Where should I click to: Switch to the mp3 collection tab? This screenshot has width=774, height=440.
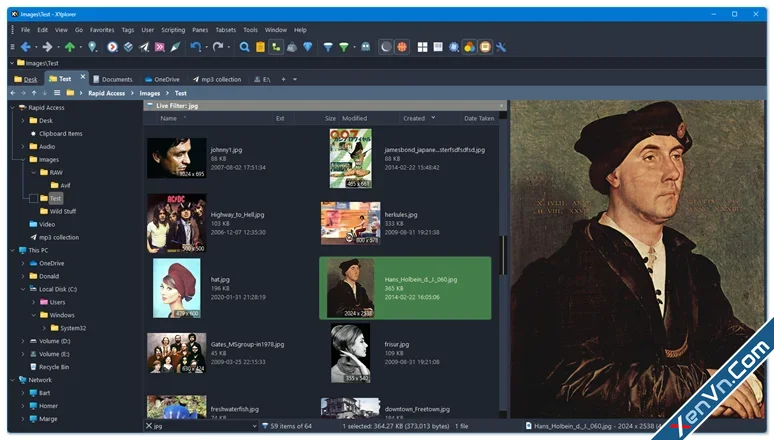point(217,79)
